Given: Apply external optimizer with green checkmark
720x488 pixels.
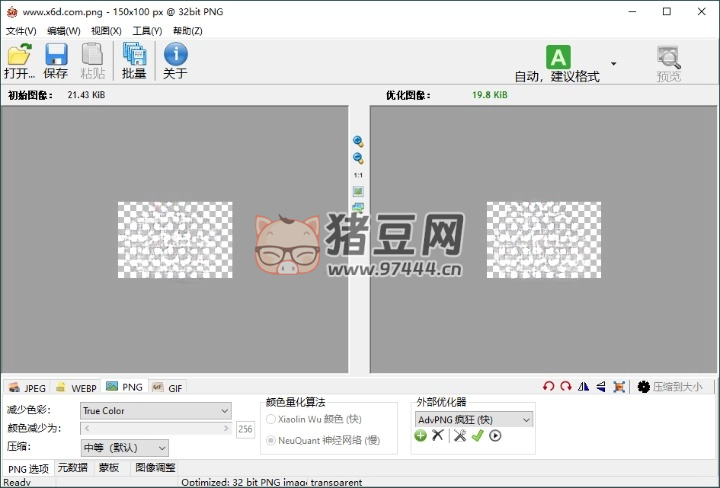Looking at the screenshot, I should (x=477, y=436).
